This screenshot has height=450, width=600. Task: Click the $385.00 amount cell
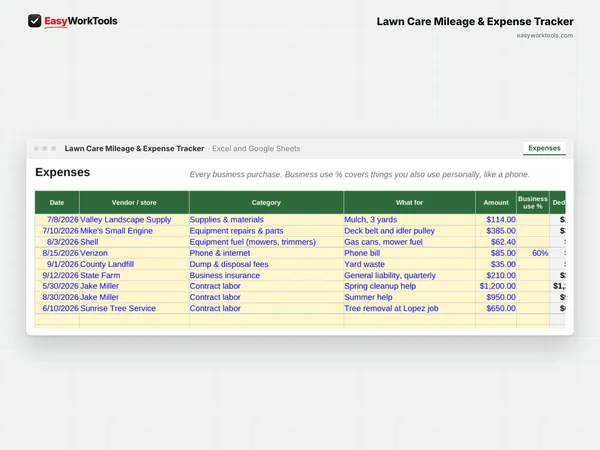pyautogui.click(x=496, y=231)
